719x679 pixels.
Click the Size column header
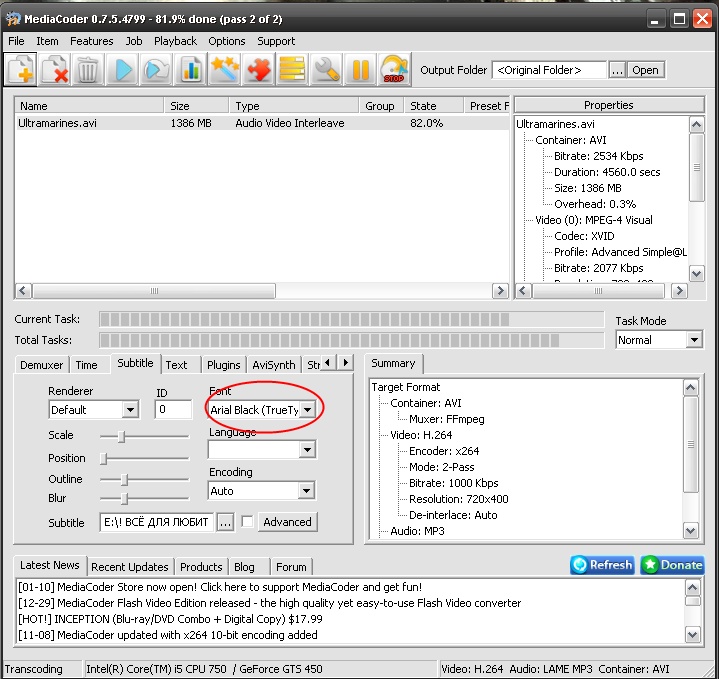[196, 106]
